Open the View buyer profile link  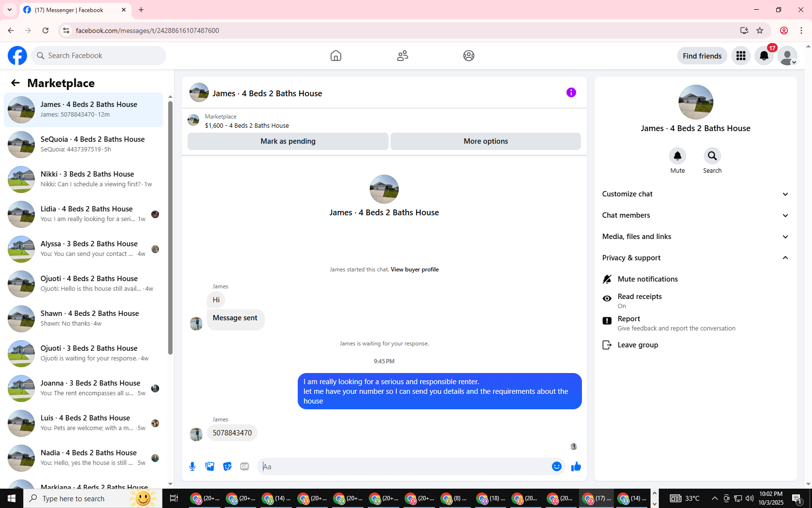click(x=415, y=269)
